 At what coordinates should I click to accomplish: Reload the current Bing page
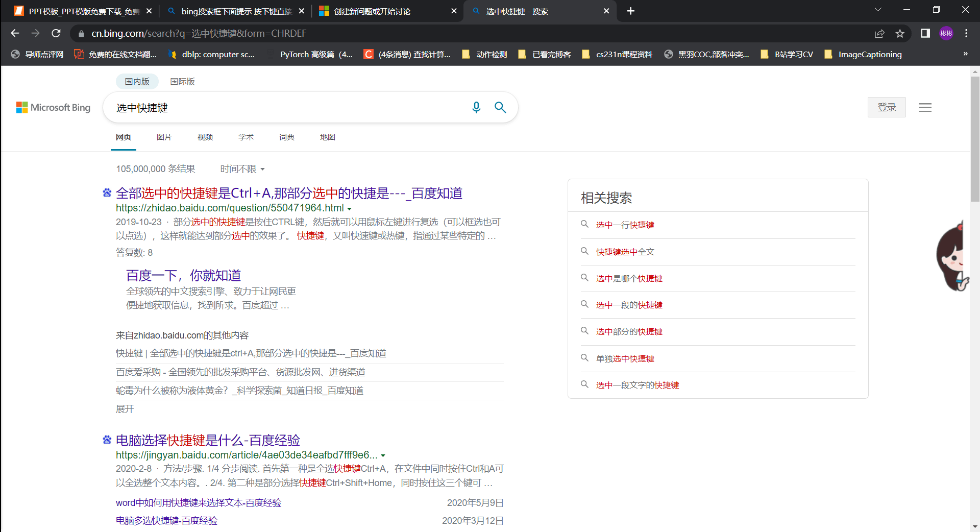click(x=56, y=33)
